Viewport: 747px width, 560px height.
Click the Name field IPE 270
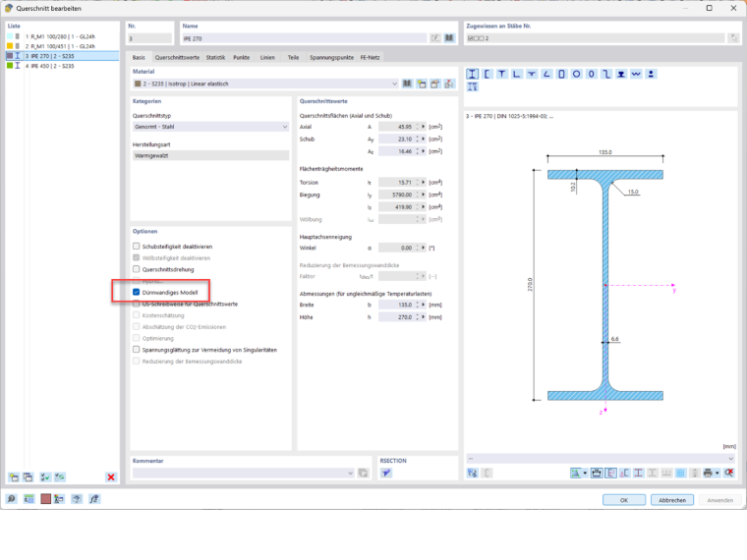(x=305, y=38)
